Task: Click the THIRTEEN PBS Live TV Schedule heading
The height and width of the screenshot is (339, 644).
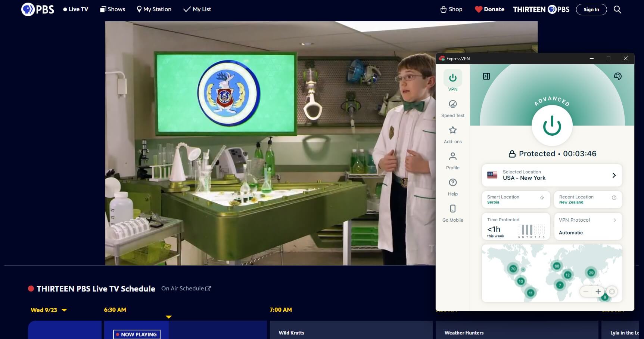Action: 96,289
